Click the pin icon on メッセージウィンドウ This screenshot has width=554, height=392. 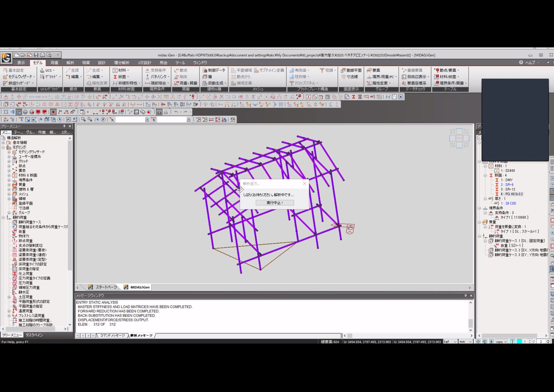(x=465, y=295)
